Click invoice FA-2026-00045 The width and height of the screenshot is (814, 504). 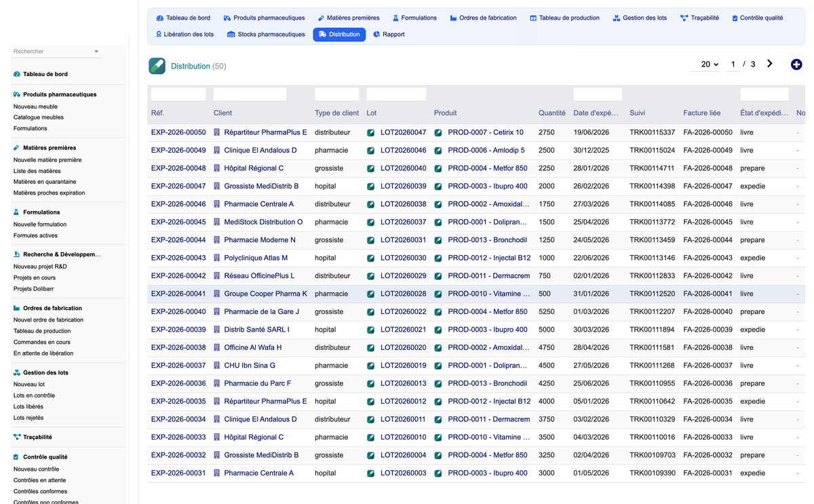[x=708, y=222]
